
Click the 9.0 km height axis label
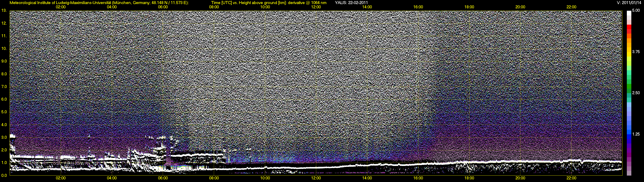coord(4,61)
